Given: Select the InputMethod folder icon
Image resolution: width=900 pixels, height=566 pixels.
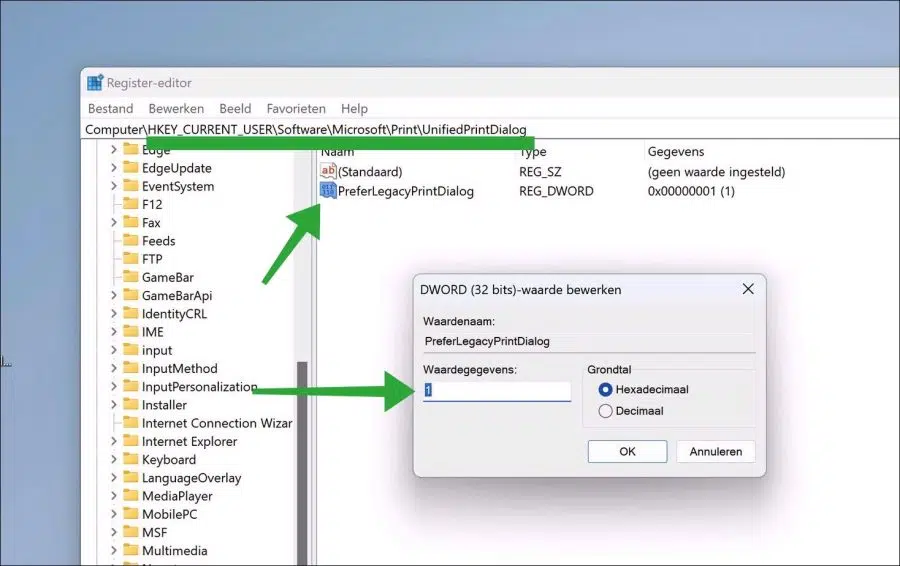Looking at the screenshot, I should [x=131, y=368].
